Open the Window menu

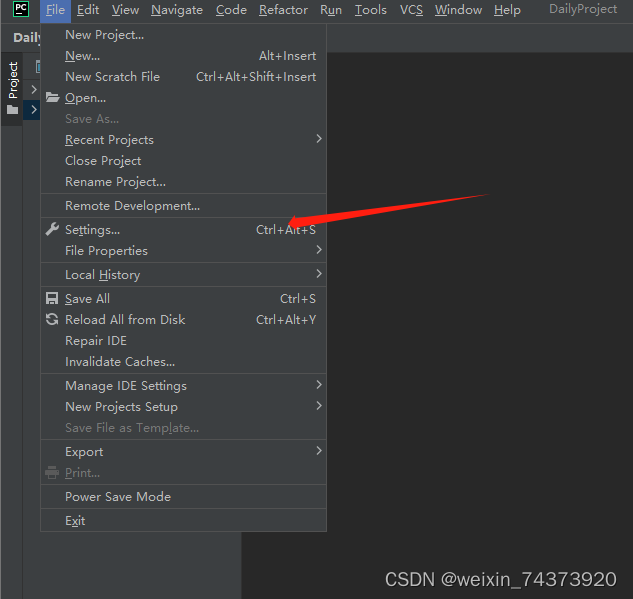pyautogui.click(x=458, y=10)
